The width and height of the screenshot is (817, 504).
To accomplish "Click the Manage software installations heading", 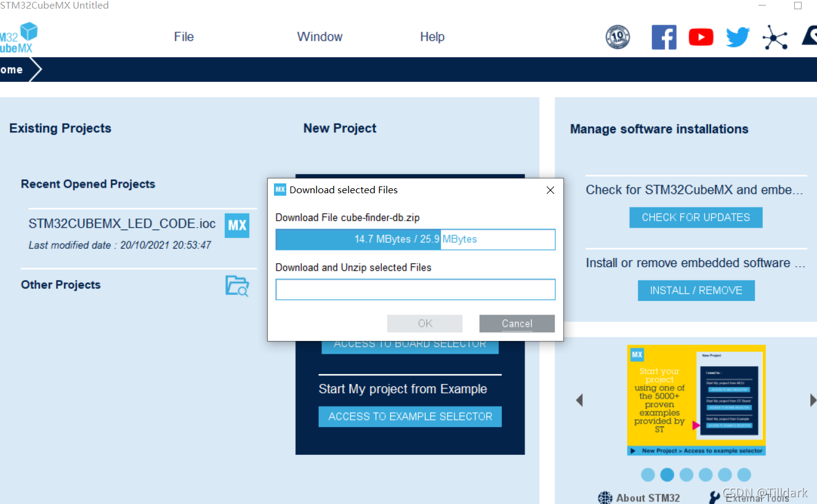I will coord(659,129).
